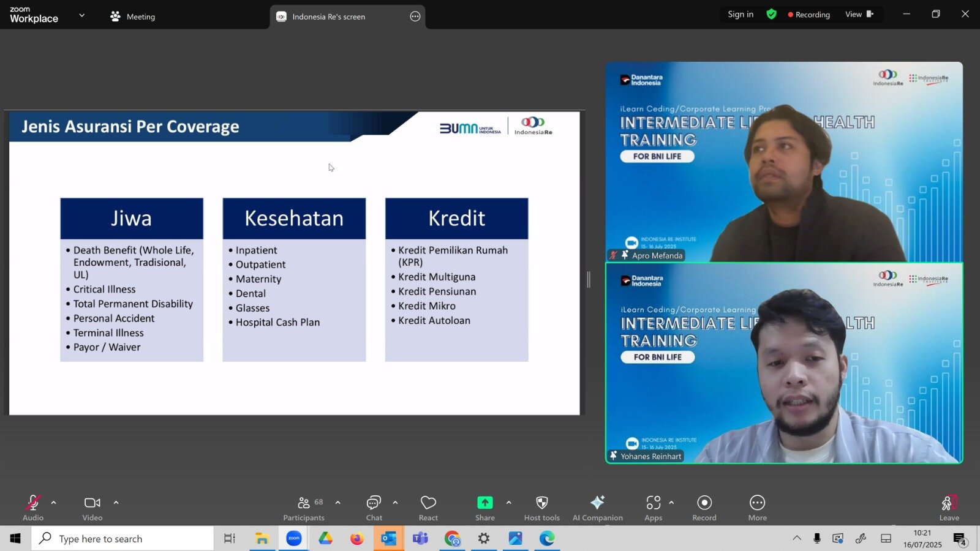Open the Participants panel
980x551 pixels.
pos(304,508)
